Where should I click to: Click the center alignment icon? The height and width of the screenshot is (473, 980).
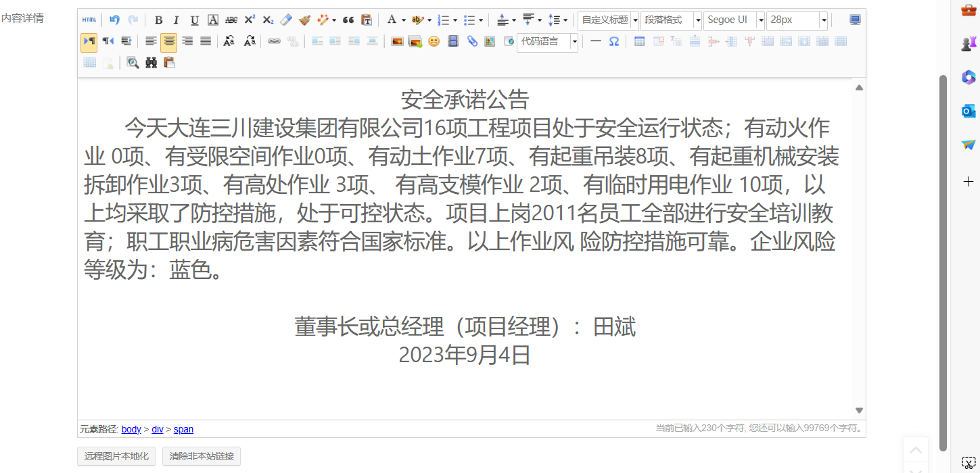pos(169,41)
